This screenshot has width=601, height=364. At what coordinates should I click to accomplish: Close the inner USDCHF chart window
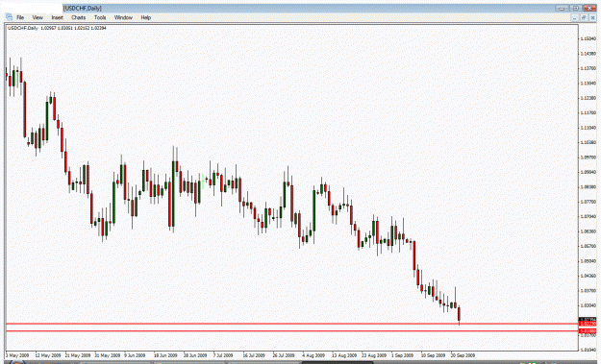pyautogui.click(x=592, y=17)
